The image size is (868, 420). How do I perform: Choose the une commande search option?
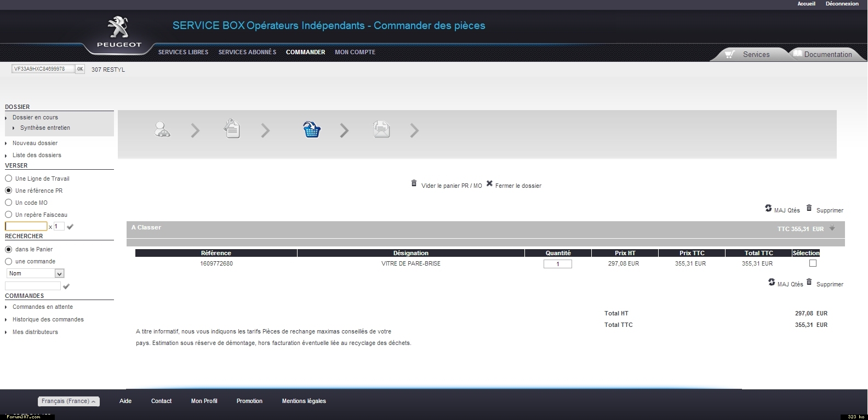pos(9,261)
